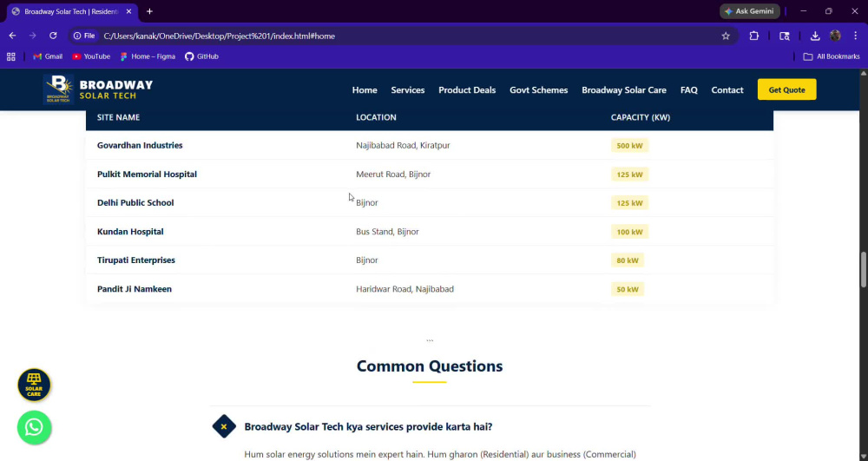
Task: Open the media search icon in toolbar
Action: pyautogui.click(x=785, y=36)
